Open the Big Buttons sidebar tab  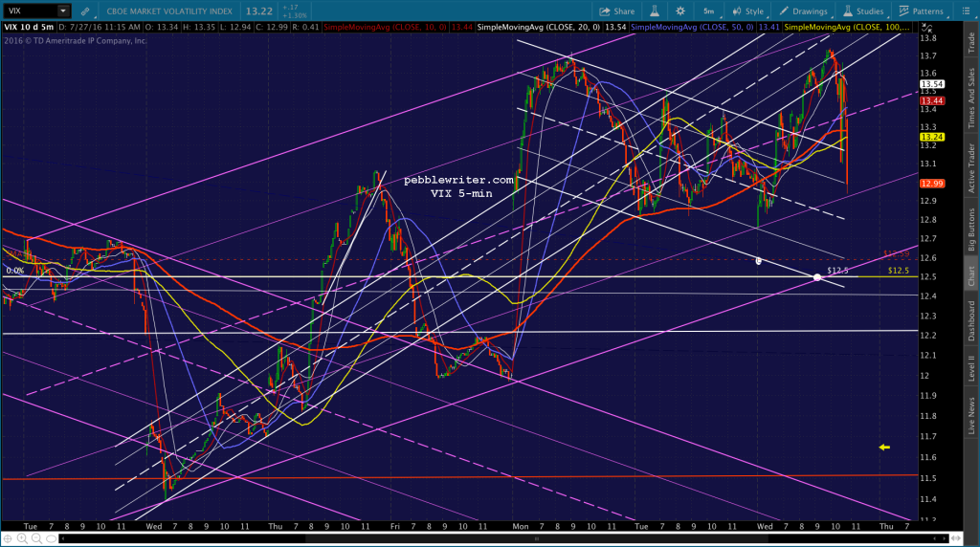point(971,230)
